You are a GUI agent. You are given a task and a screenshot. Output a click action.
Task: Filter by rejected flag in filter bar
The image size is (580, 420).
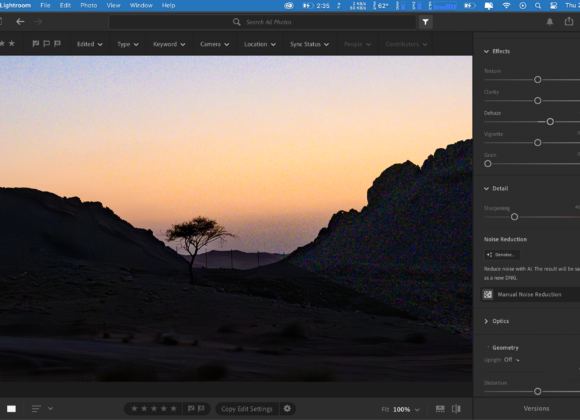[x=57, y=44]
